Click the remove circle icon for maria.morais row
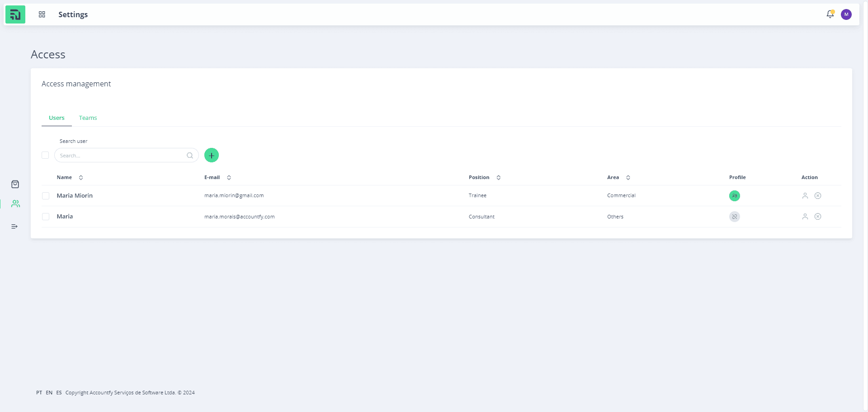 tap(818, 217)
